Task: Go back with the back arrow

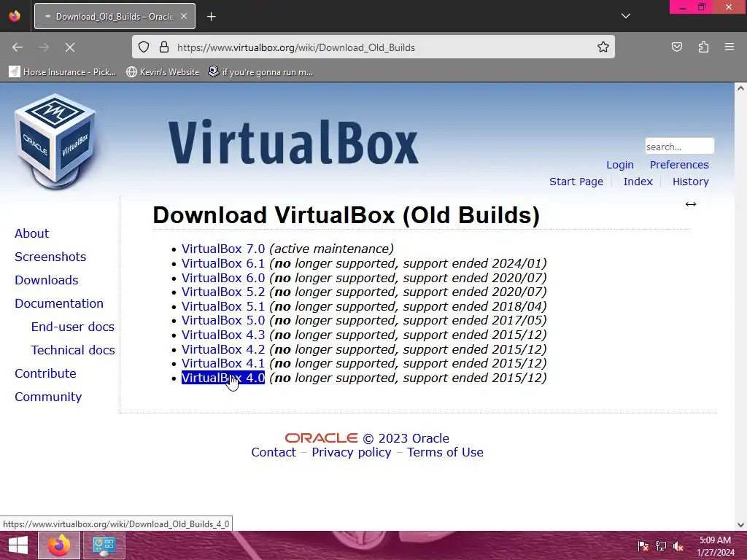Action: click(18, 47)
